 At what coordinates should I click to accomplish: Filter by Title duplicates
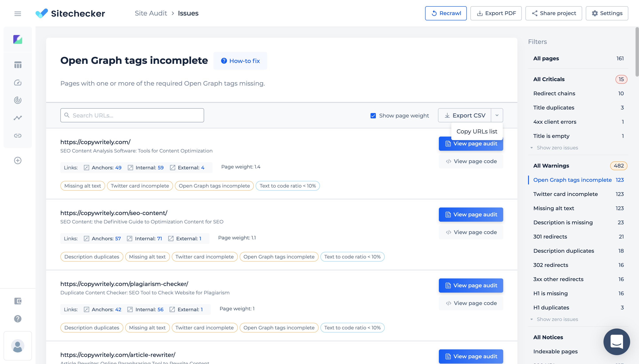pyautogui.click(x=578, y=108)
